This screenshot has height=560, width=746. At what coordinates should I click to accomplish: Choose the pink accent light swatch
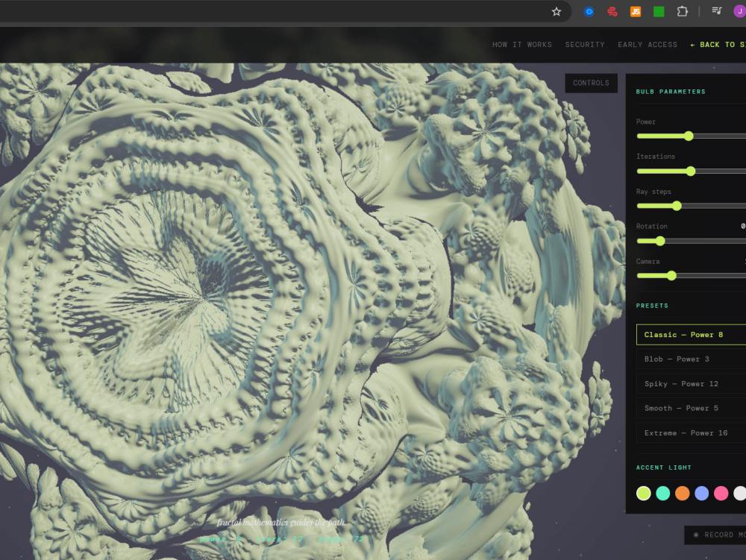(721, 494)
